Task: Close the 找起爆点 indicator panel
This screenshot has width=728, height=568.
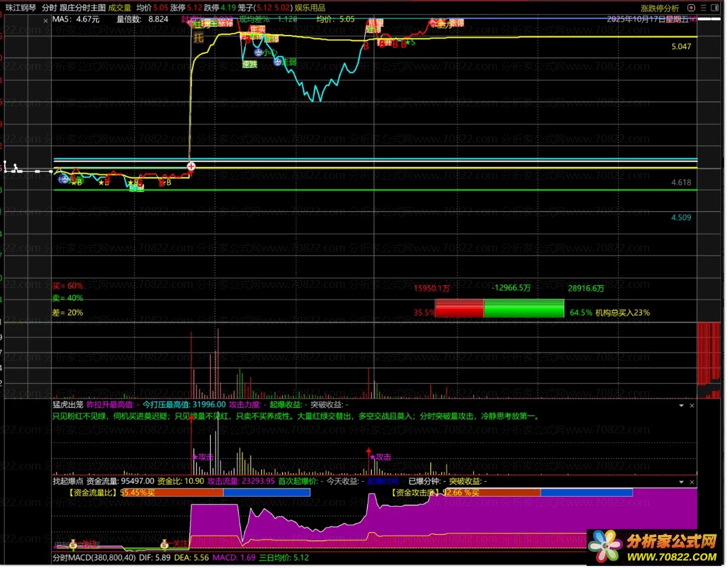Action: click(x=692, y=483)
